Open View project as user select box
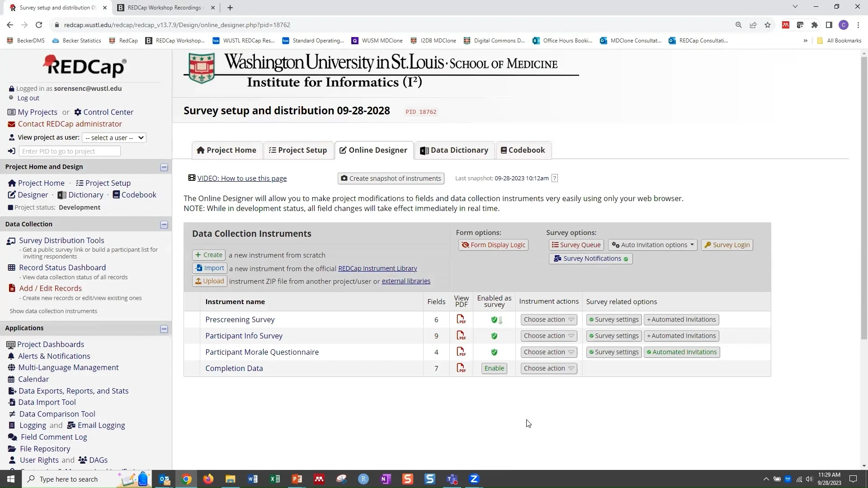Image resolution: width=868 pixels, height=488 pixels. 114,138
